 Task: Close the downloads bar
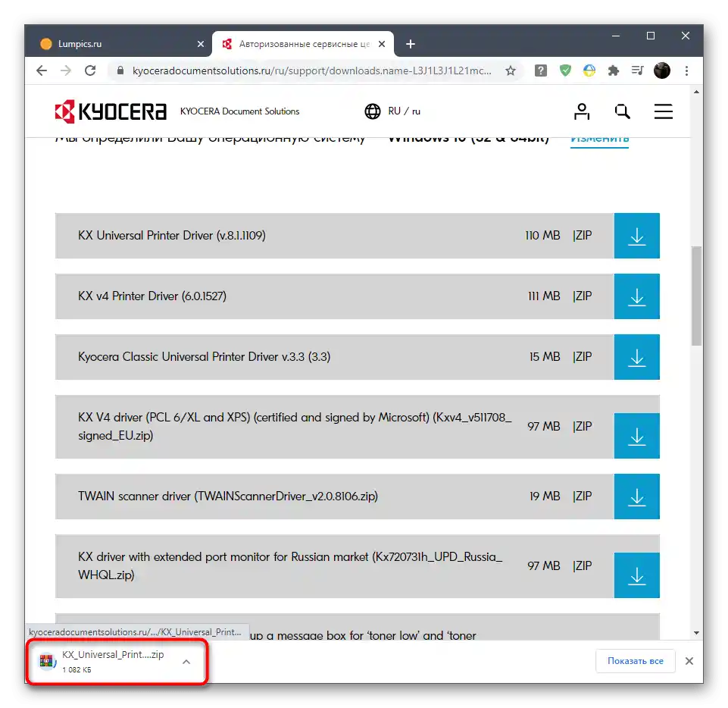pyautogui.click(x=689, y=661)
